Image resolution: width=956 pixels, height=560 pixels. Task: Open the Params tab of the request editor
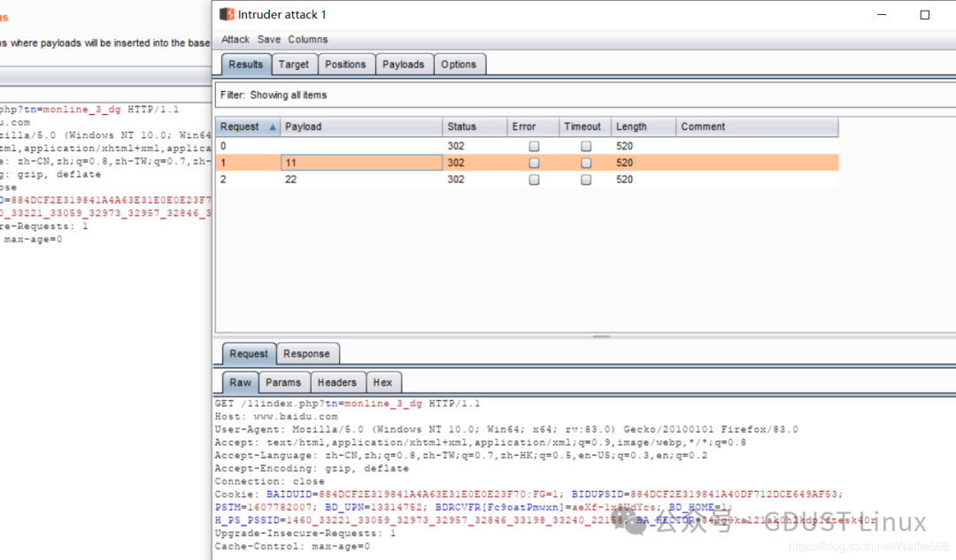pos(284,382)
